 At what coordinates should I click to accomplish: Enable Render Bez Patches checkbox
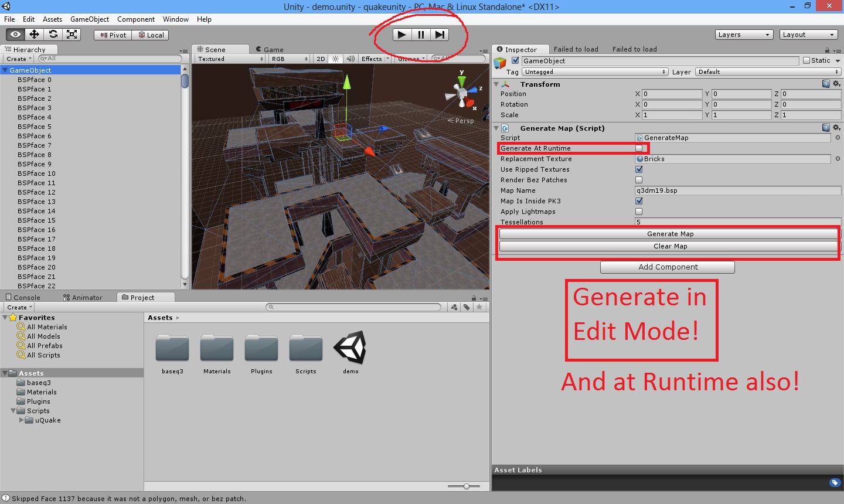(639, 180)
